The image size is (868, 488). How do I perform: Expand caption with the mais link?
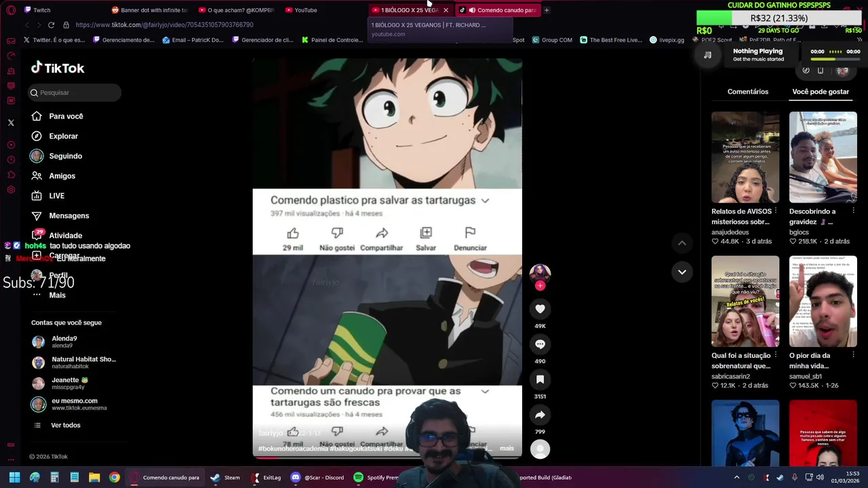(x=507, y=448)
